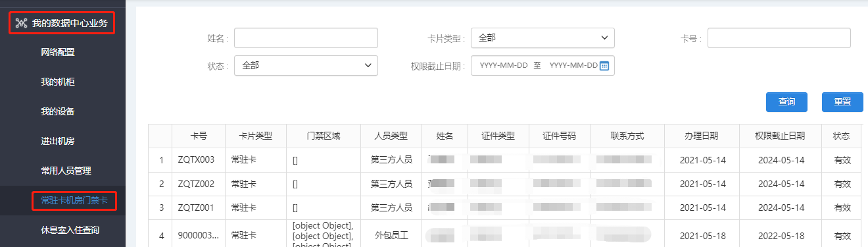The image size is (868, 247).
Task: Expand 我的数据中心业务 sidebar section
Action: click(x=62, y=24)
